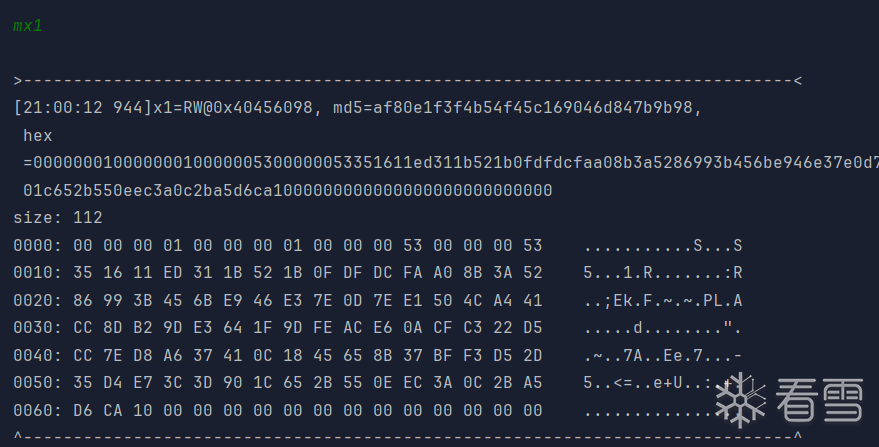Click the hex label line
The width and height of the screenshot is (879, 447).
[37, 135]
